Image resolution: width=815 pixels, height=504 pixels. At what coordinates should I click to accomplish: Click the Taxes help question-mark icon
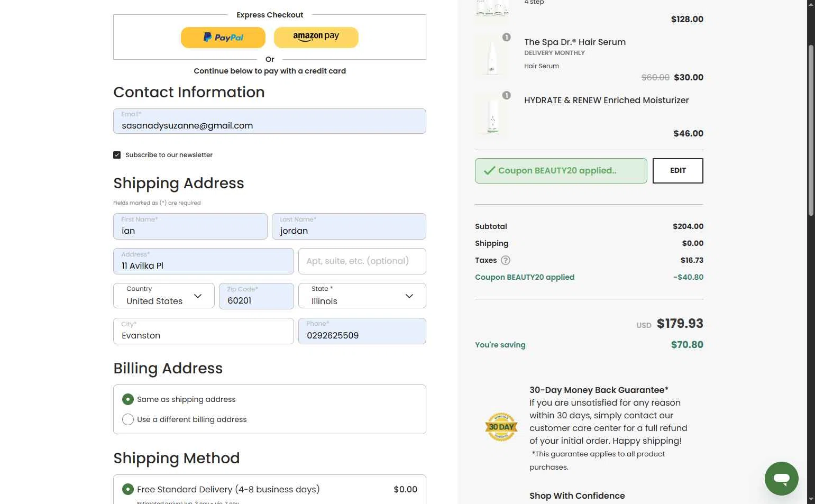506,260
